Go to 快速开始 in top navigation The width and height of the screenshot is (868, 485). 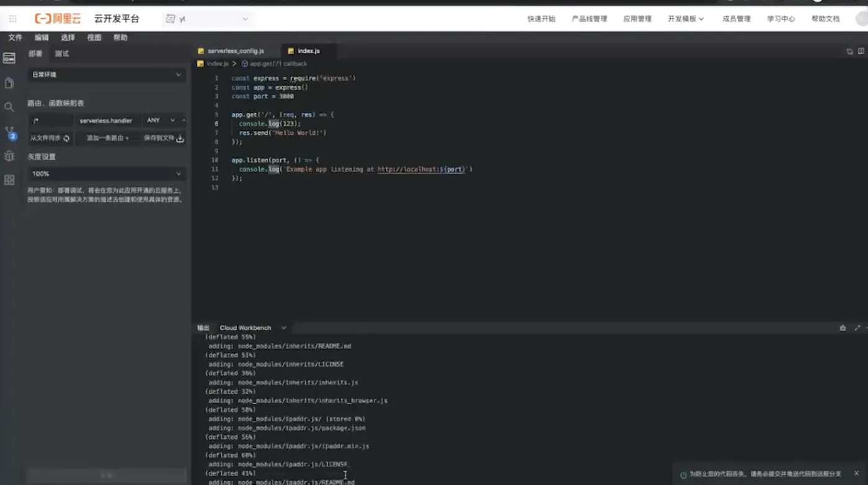click(x=541, y=19)
